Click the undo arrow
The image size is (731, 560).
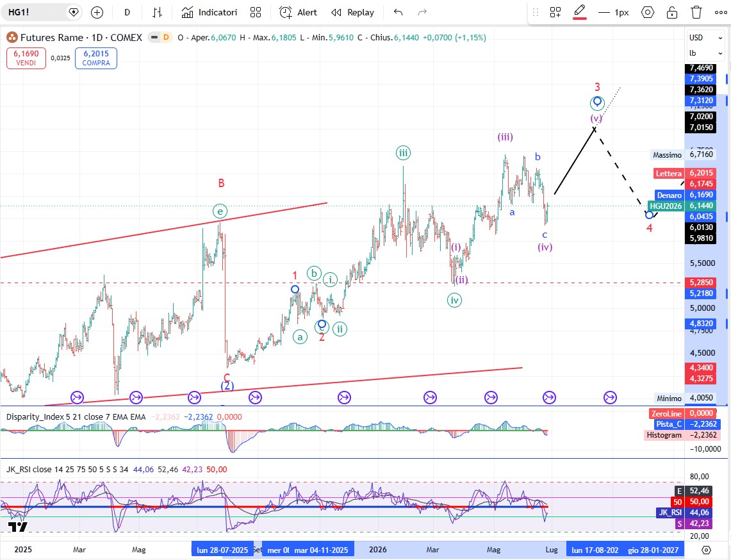coord(398,13)
